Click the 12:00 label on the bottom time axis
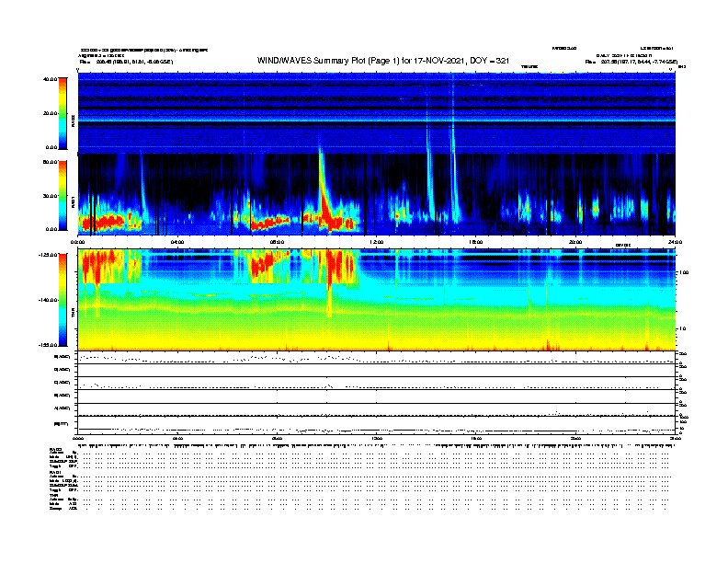The image size is (728, 563). [x=377, y=438]
